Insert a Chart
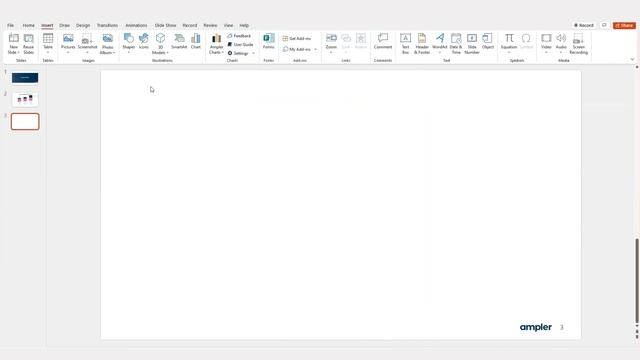This screenshot has width=640, height=360. [x=196, y=42]
